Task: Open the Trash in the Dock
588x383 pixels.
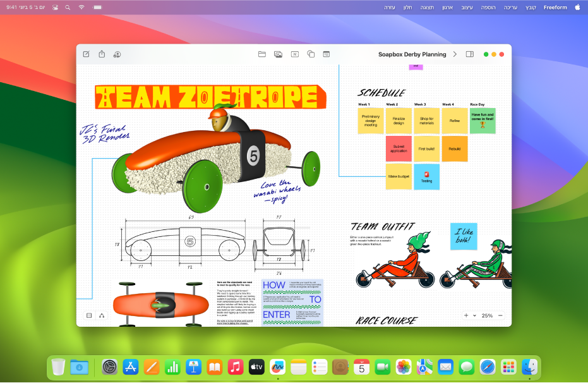Action: [x=58, y=367]
